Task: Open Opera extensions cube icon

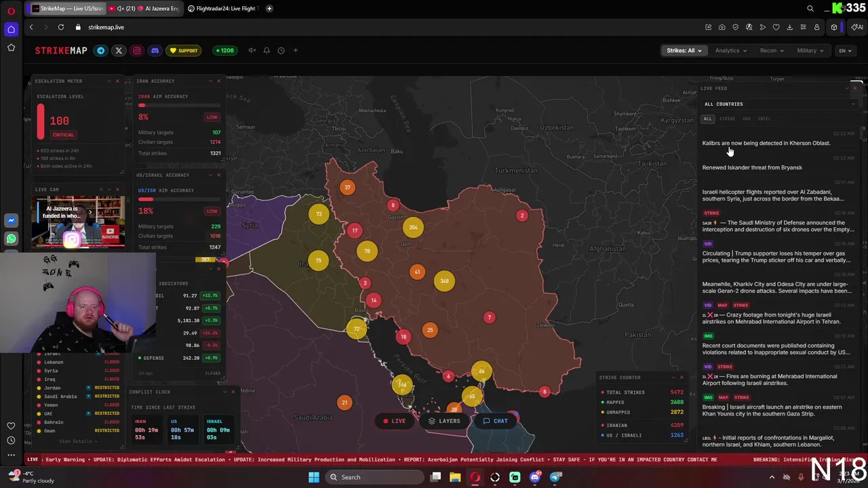Action: click(834, 27)
